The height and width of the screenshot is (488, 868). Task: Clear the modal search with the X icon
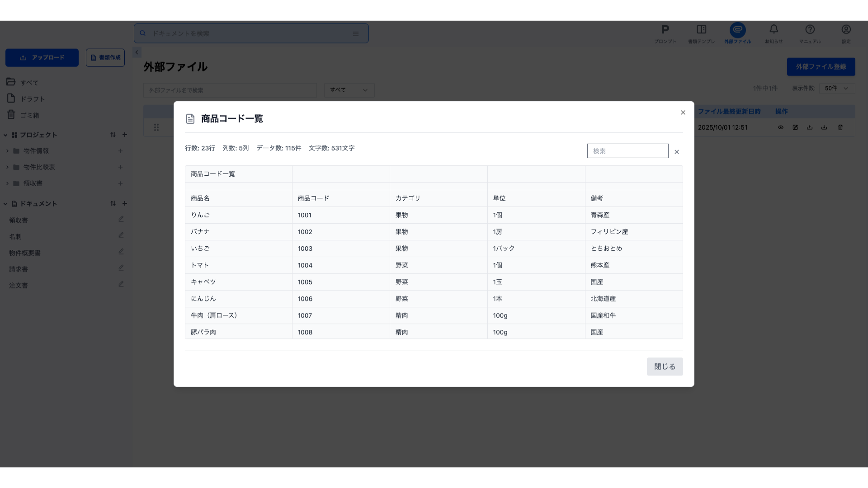click(677, 152)
